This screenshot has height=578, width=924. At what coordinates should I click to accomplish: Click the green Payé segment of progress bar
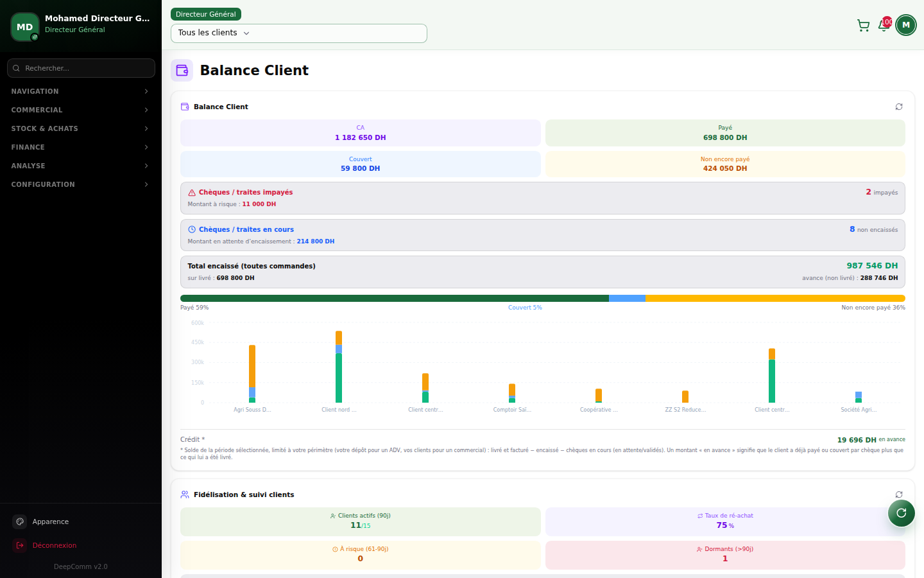click(x=395, y=299)
